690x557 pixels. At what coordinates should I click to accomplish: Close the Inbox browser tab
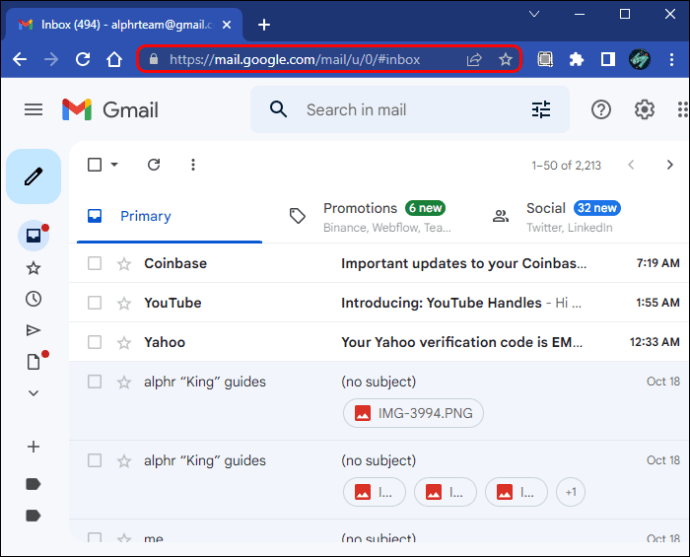pyautogui.click(x=227, y=25)
